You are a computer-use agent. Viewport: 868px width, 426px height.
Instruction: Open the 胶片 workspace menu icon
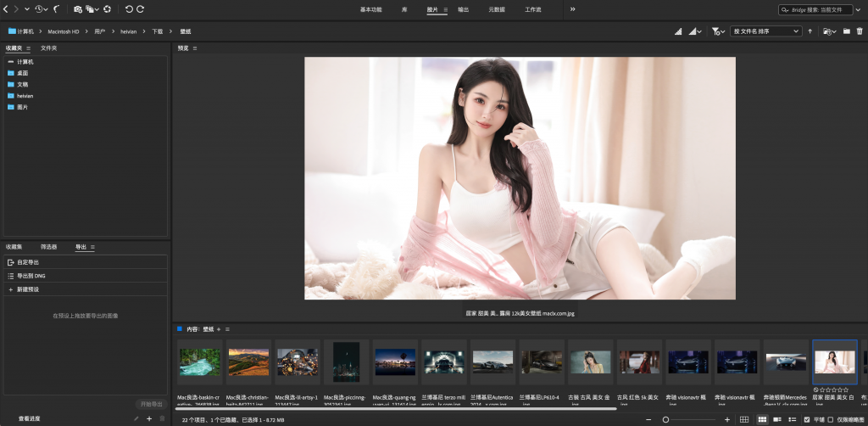click(446, 10)
